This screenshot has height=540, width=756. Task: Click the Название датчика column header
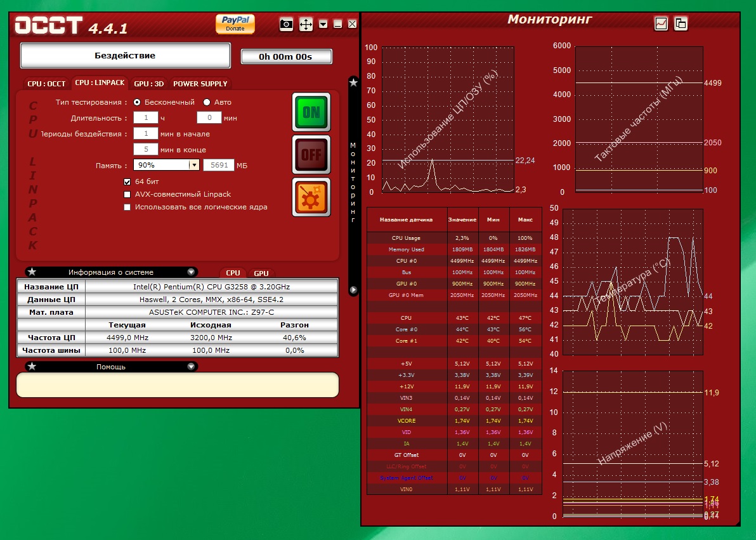tap(407, 220)
